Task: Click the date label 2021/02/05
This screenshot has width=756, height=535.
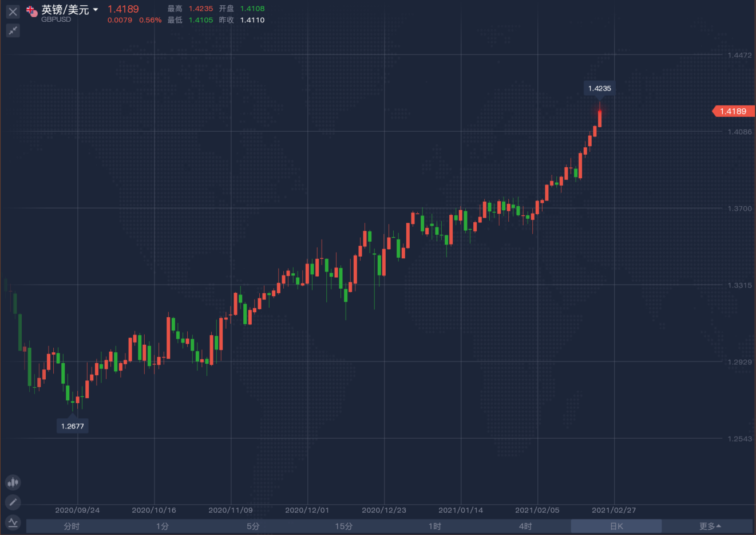Action: [537, 510]
